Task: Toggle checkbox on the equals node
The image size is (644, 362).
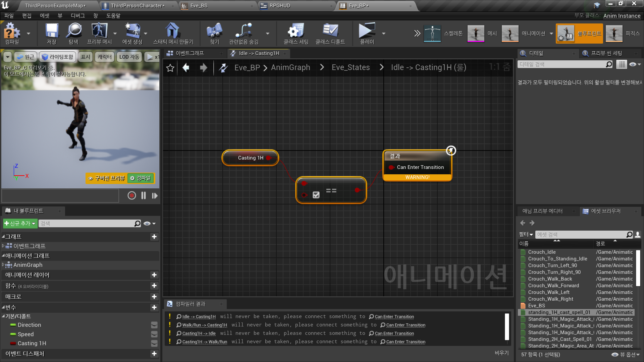Action: pos(316,195)
